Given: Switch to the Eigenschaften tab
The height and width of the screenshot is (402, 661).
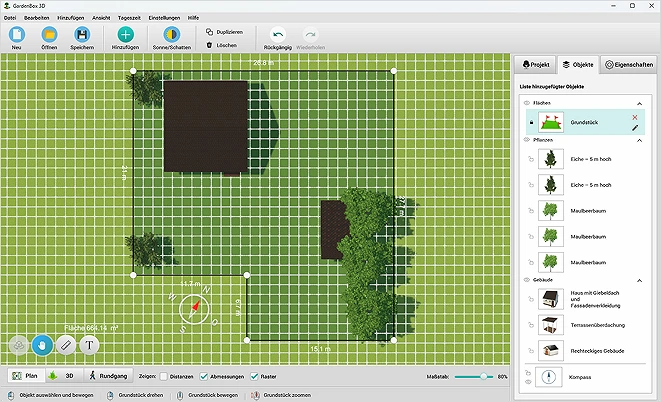Looking at the screenshot, I should (x=629, y=64).
